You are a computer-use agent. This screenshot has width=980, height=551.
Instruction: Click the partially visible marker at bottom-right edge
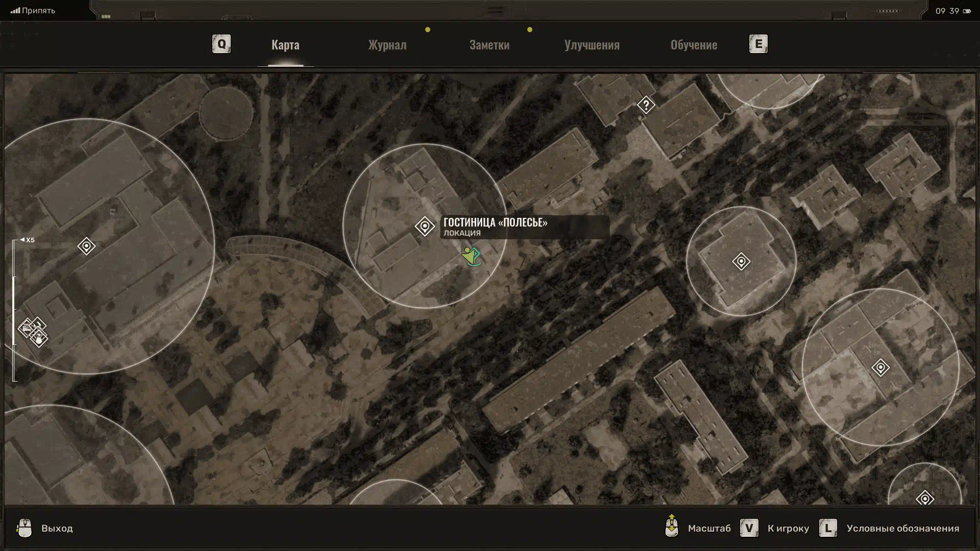tap(925, 498)
